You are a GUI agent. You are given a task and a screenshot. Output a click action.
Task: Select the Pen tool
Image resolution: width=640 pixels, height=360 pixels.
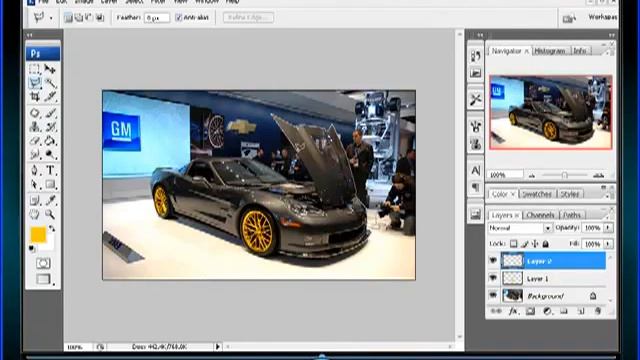point(35,170)
